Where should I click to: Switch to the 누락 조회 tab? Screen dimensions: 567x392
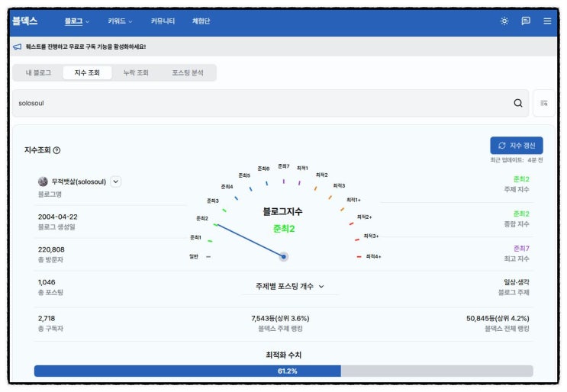click(x=136, y=72)
